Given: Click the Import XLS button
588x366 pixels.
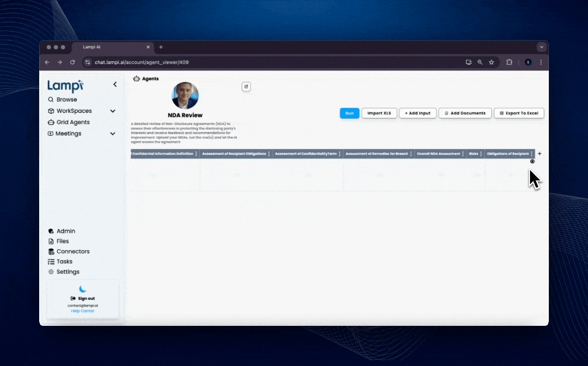Looking at the screenshot, I should (x=379, y=113).
